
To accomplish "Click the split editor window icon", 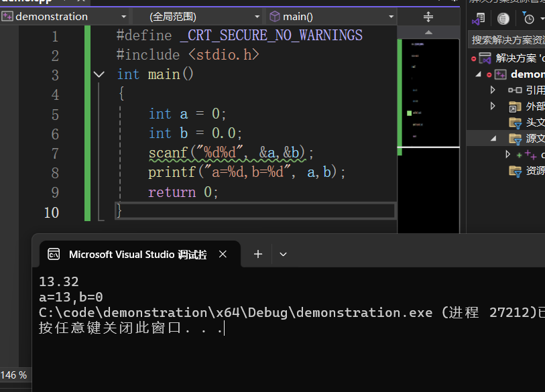I will pyautogui.click(x=428, y=16).
